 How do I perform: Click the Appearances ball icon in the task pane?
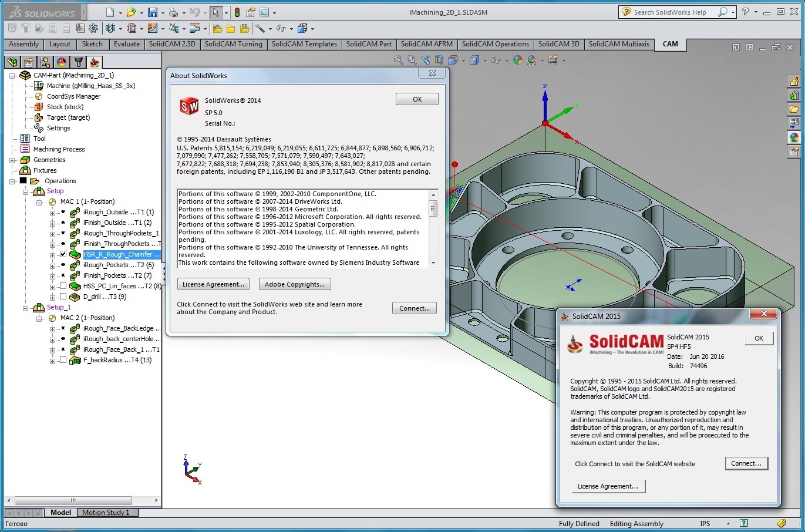(794, 137)
